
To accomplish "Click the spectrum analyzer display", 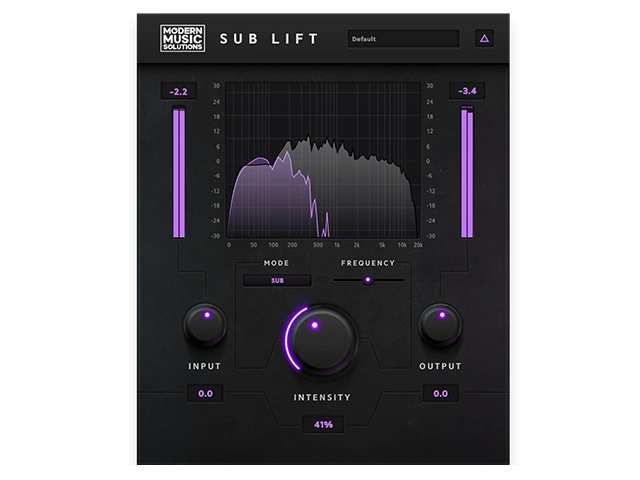I will [323, 160].
